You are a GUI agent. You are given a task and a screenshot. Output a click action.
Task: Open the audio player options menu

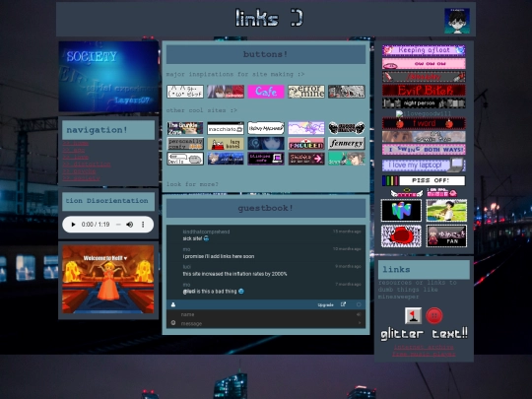143,225
